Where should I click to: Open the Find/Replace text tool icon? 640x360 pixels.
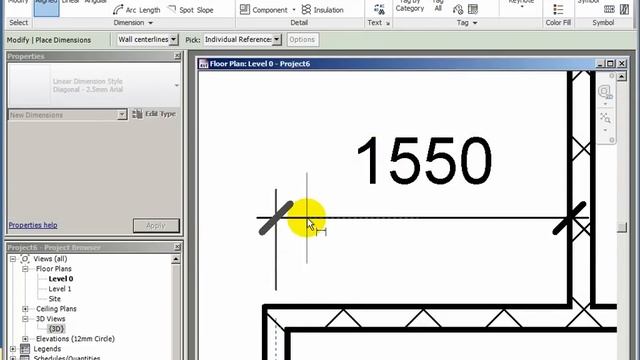point(379,9)
